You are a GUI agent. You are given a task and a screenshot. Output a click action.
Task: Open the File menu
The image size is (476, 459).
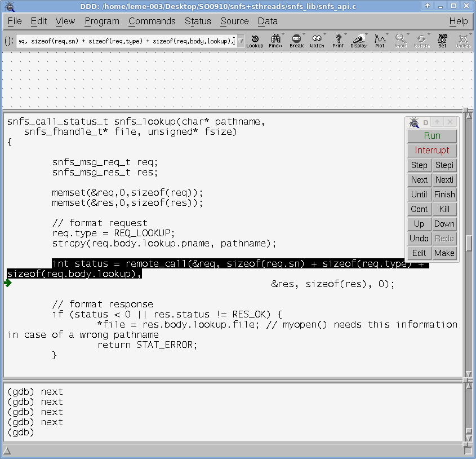pyautogui.click(x=15, y=21)
